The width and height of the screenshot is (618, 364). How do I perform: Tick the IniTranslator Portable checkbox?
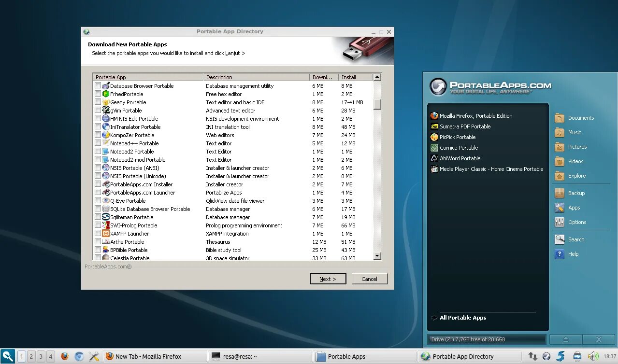(98, 127)
